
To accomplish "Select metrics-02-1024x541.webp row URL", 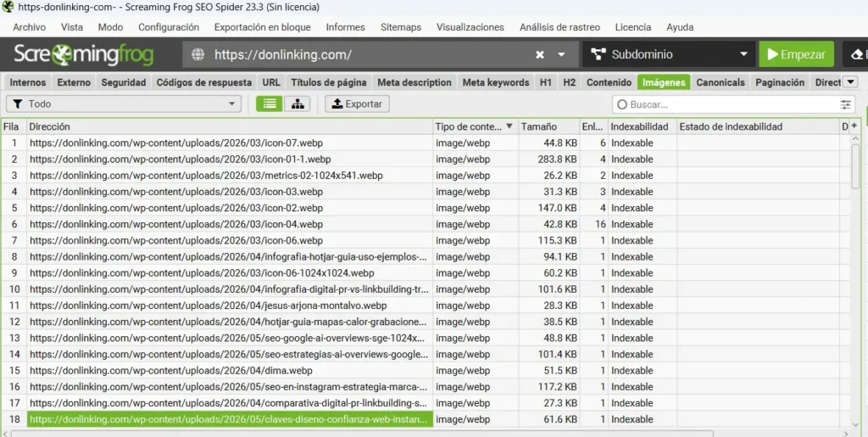I will click(x=206, y=176).
